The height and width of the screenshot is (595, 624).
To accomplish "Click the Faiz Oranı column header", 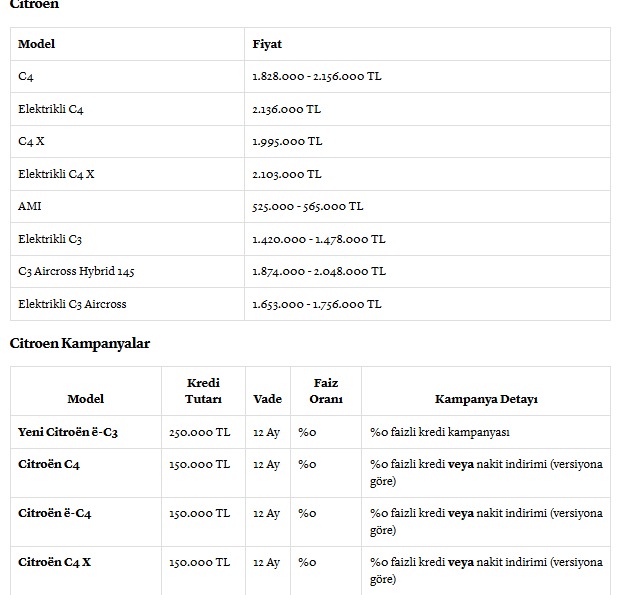I will point(325,391).
